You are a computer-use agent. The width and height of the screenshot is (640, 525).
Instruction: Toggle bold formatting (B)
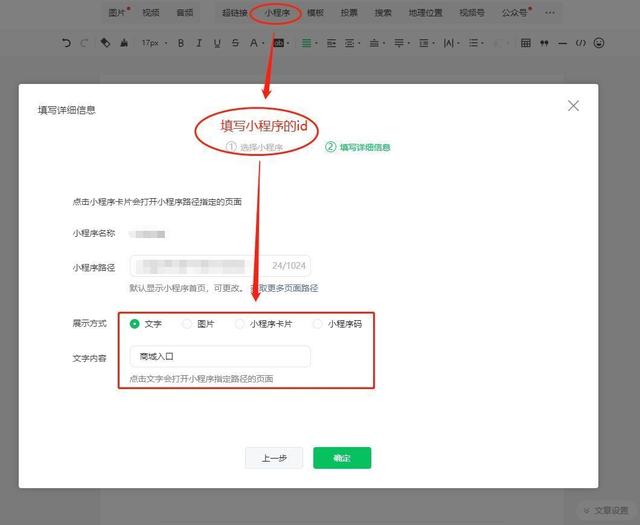point(181,43)
